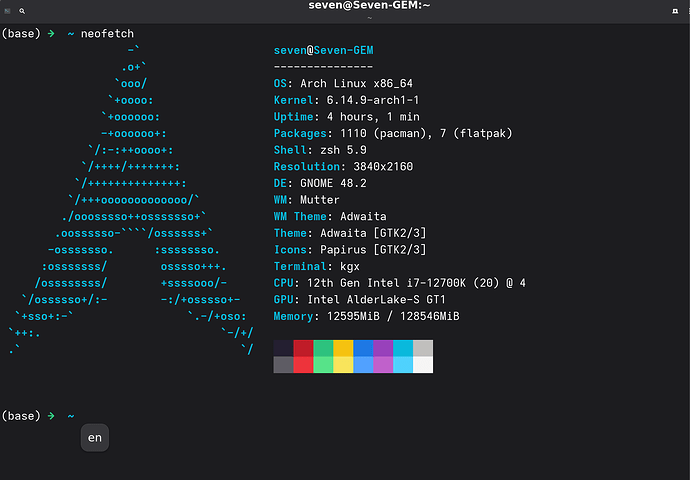Click the bright red swatch in bottom row

tap(303, 365)
